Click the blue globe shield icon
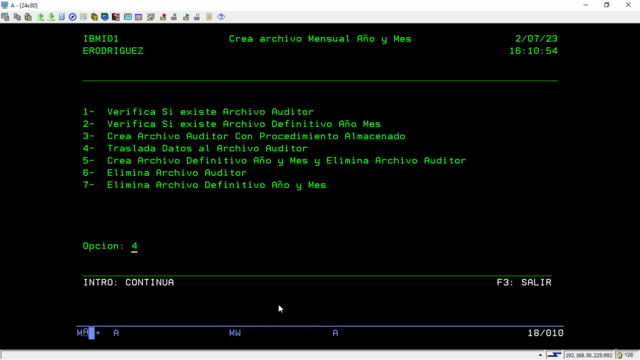This screenshot has width=640, height=360. pyautogui.click(x=105, y=17)
